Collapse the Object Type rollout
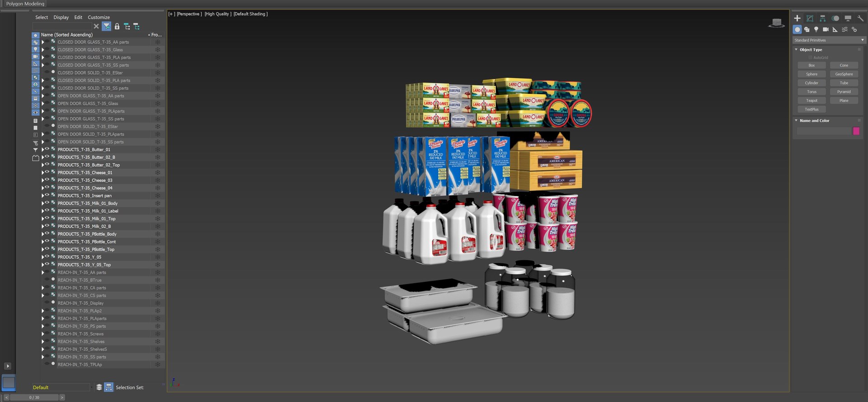This screenshot has height=402, width=868. click(x=796, y=50)
